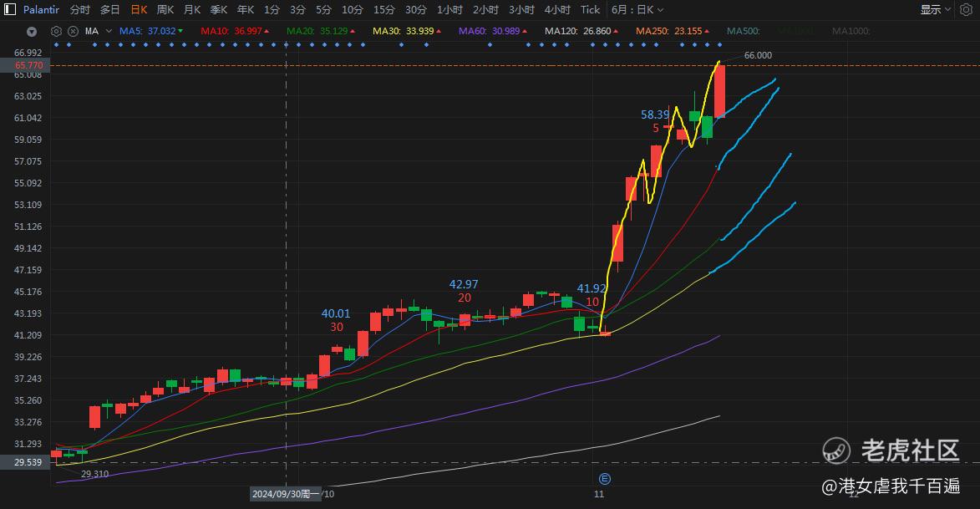The image size is (980, 509).
Task: Click the 40.01 annotation label
Action: [336, 313]
